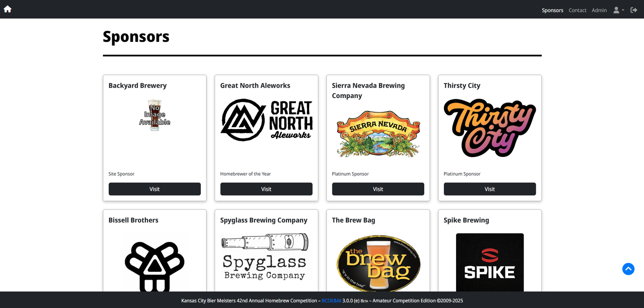
Task: Open Thirsty City's Visit button
Action: tap(489, 189)
